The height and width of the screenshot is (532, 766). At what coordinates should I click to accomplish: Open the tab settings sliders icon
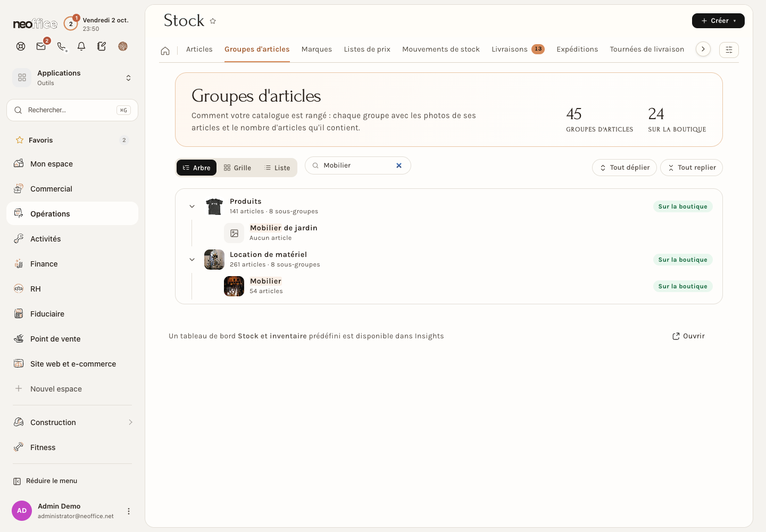pyautogui.click(x=729, y=49)
